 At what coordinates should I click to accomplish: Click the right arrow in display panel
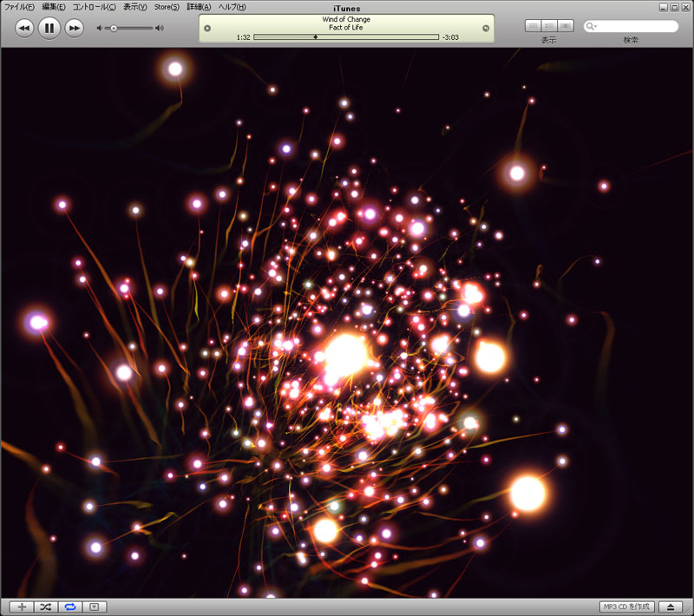click(486, 29)
